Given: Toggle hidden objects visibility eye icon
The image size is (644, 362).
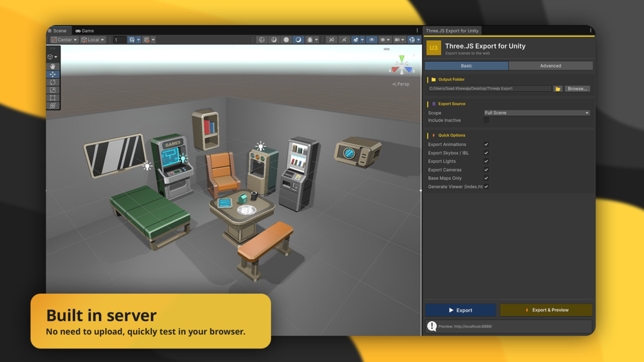Looking at the screenshot, I should coord(371,40).
